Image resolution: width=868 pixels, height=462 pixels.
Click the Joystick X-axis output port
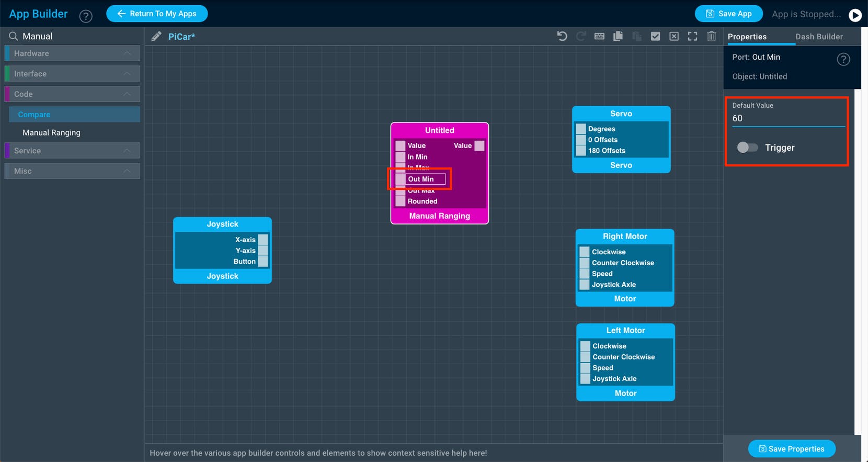point(263,240)
